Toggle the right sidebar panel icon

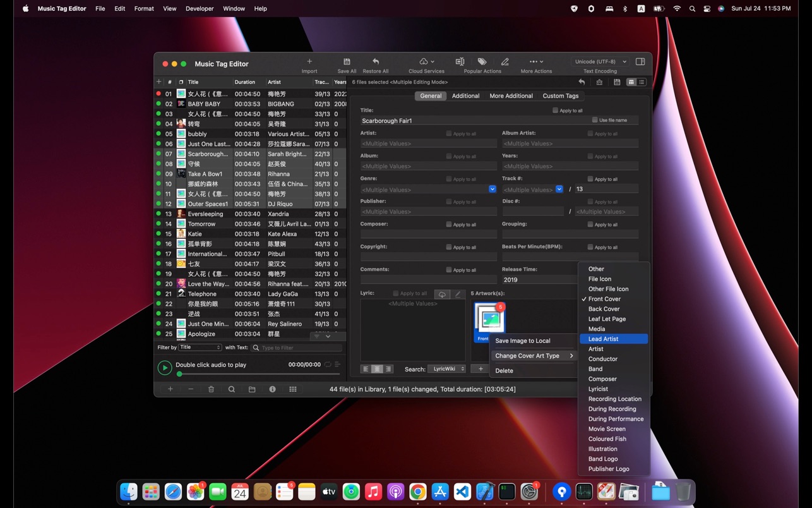[x=640, y=62]
